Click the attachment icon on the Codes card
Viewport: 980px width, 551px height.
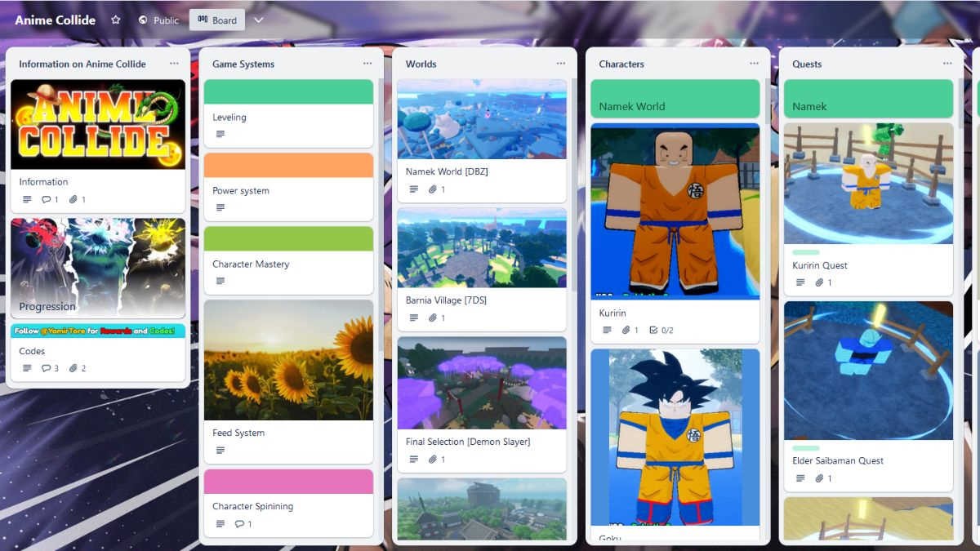(x=73, y=368)
